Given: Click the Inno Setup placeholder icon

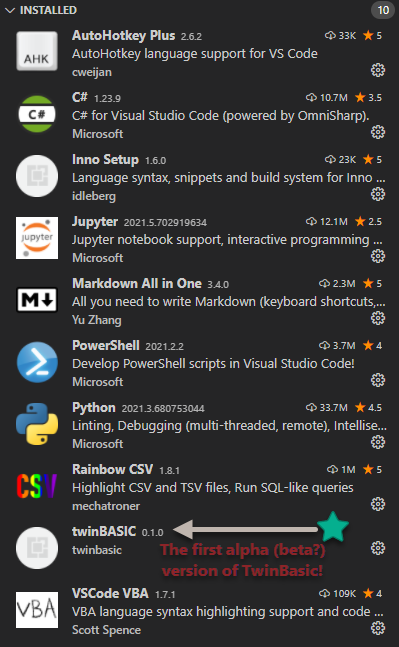Looking at the screenshot, I should pyautogui.click(x=37, y=176).
